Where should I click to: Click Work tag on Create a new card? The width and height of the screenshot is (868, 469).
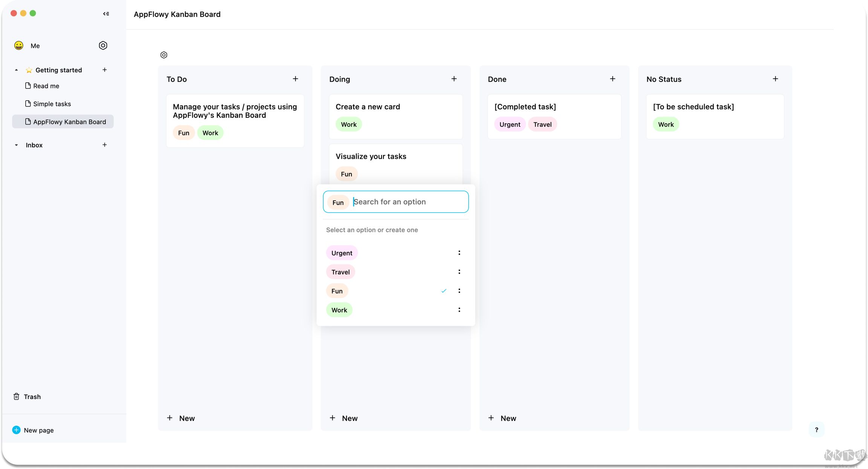coord(348,125)
